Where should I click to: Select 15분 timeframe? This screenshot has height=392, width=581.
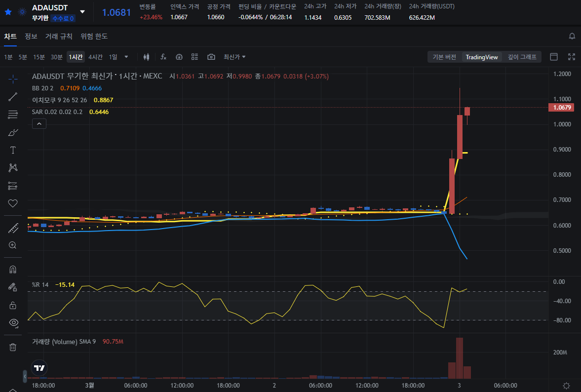pos(39,57)
